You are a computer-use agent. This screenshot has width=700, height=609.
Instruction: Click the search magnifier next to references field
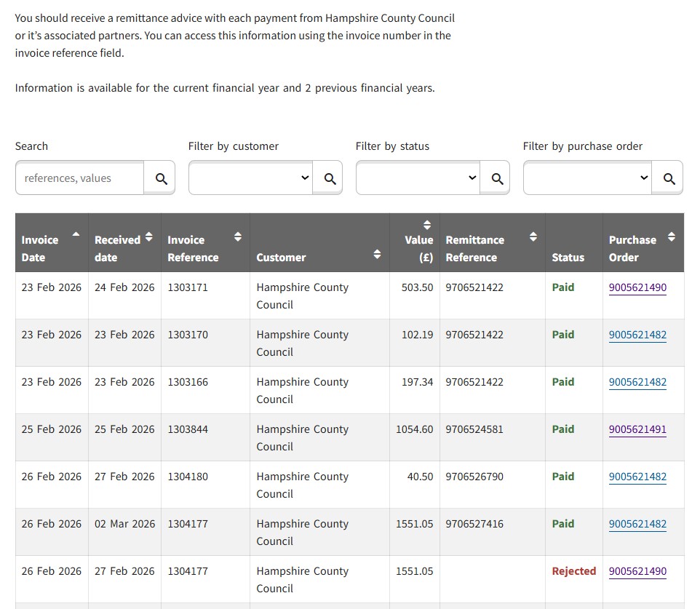click(161, 178)
